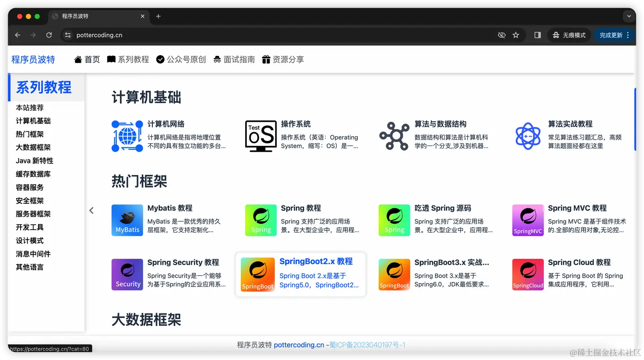Select 容器服务 in the sidebar

pos(30,187)
